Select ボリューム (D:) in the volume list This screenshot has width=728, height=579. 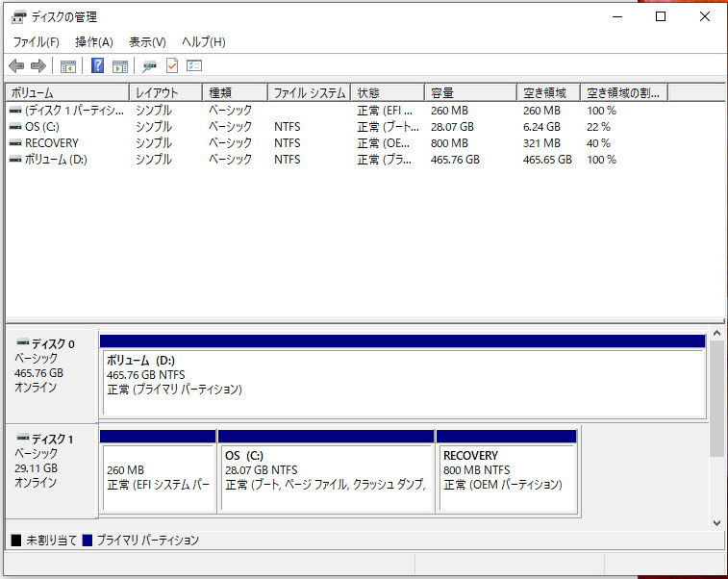coord(56,160)
